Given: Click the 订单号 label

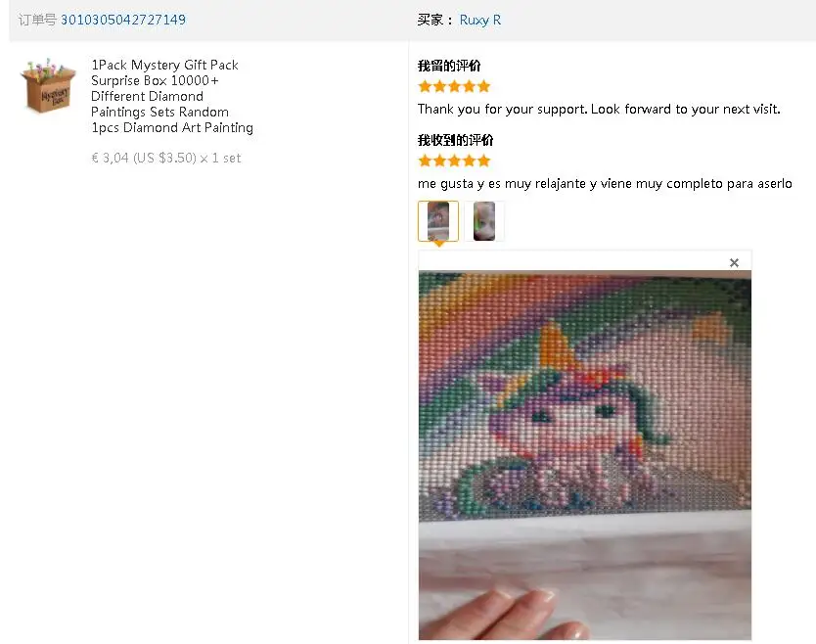Looking at the screenshot, I should point(37,20).
